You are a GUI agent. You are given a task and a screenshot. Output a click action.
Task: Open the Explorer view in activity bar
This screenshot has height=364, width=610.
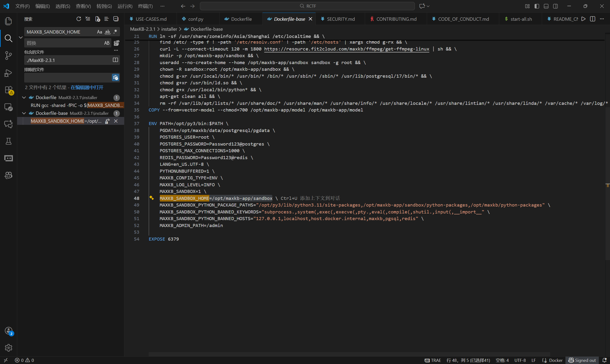(8, 21)
